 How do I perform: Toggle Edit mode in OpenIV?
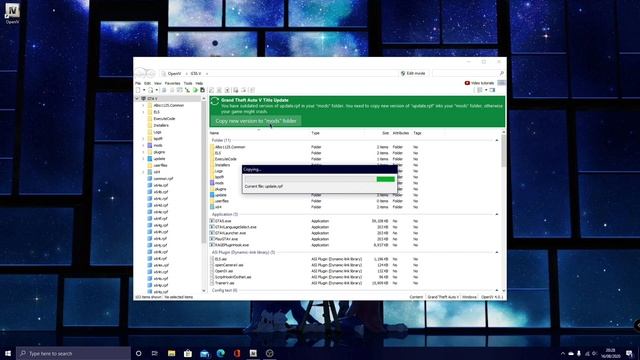click(x=413, y=73)
